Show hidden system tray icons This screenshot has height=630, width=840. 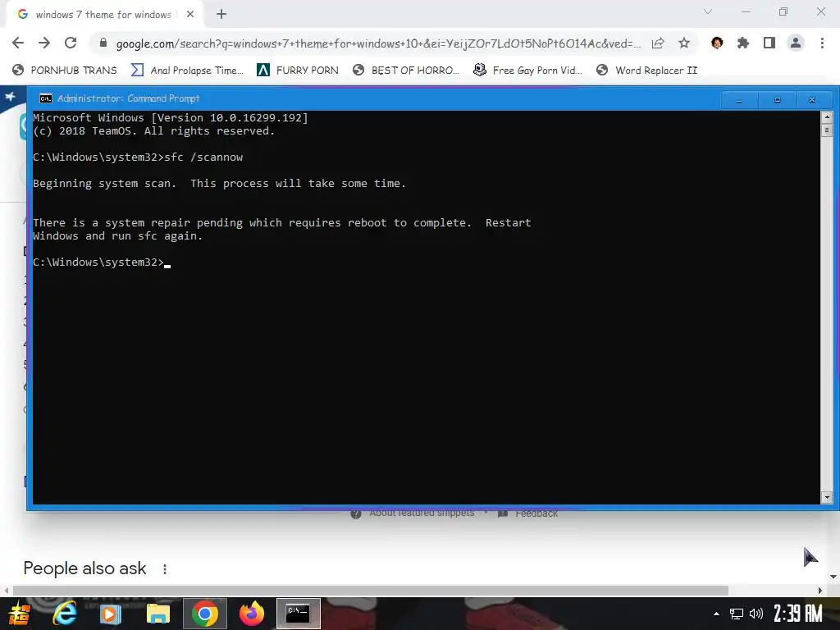(x=716, y=614)
